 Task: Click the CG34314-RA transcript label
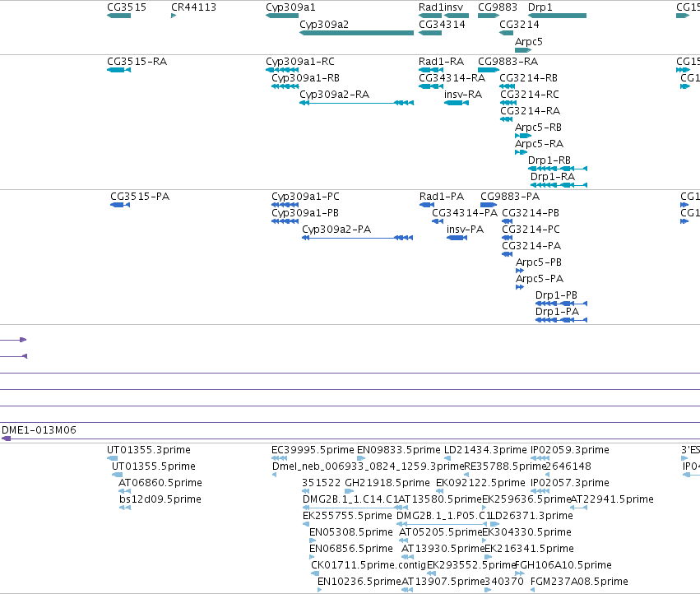pos(452,77)
